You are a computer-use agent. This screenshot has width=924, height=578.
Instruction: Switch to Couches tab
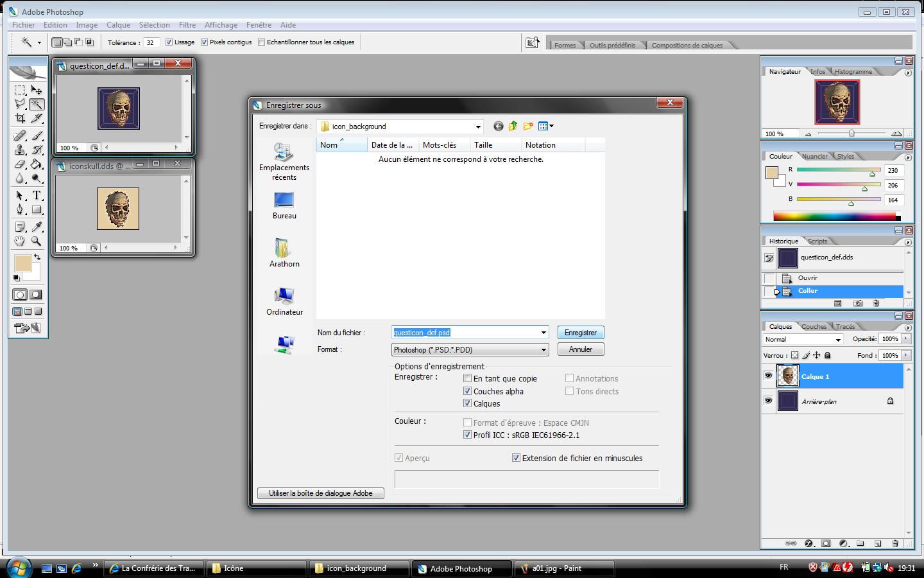[814, 327]
